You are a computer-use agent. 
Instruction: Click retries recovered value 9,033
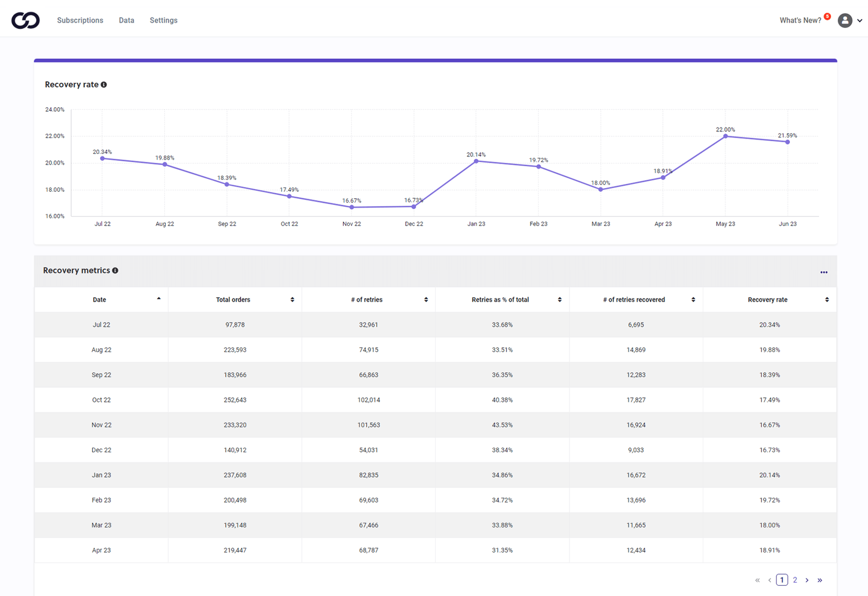(636, 450)
